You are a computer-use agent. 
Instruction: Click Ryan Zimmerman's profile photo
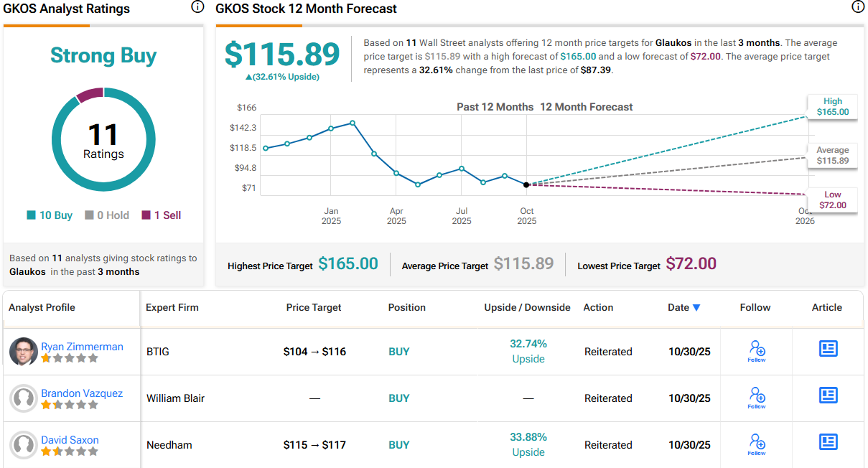pyautogui.click(x=24, y=351)
